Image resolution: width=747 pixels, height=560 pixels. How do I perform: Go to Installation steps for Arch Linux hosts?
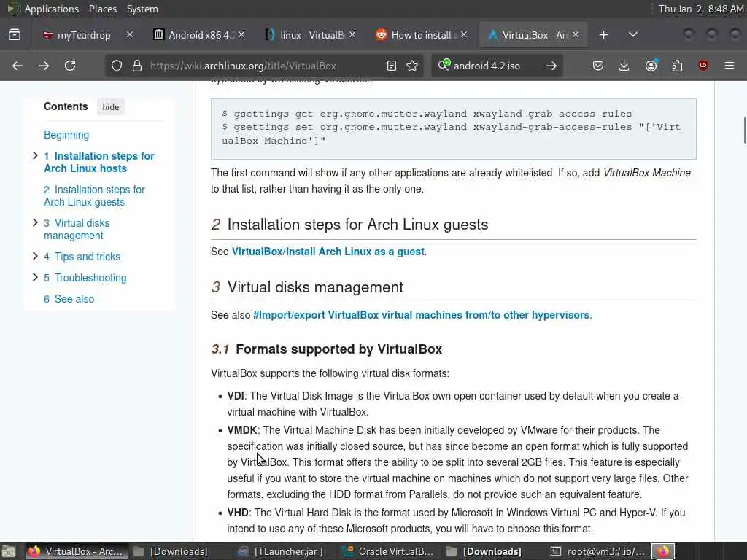pyautogui.click(x=99, y=163)
